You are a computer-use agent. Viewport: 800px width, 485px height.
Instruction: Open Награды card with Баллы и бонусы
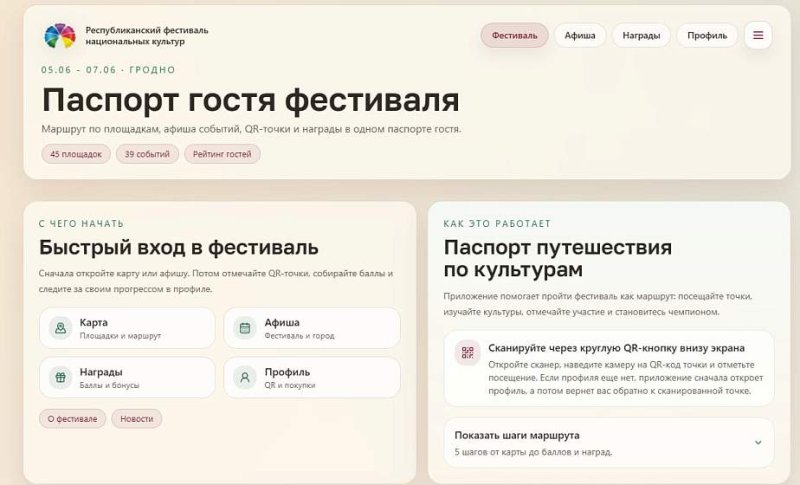pyautogui.click(x=128, y=377)
